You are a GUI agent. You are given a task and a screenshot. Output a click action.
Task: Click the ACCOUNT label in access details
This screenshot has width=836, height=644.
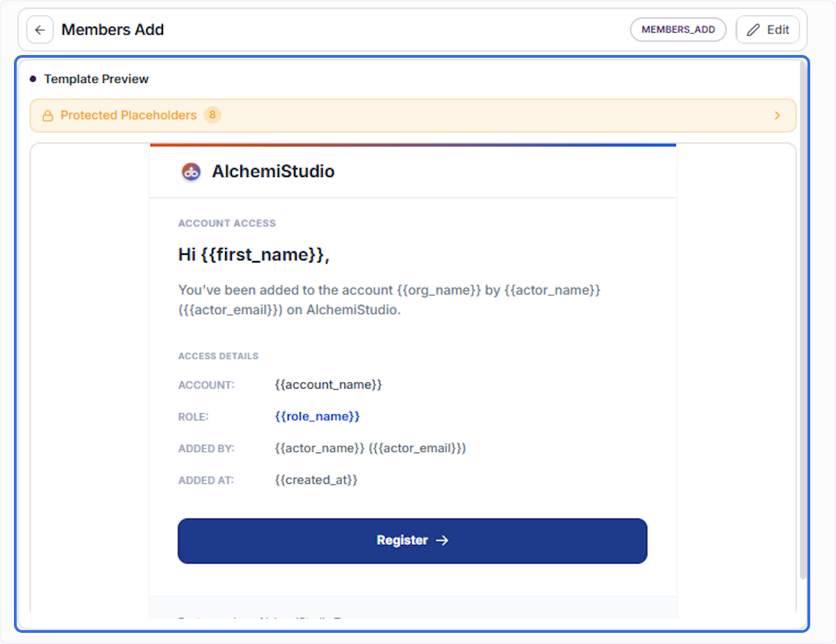(x=206, y=385)
